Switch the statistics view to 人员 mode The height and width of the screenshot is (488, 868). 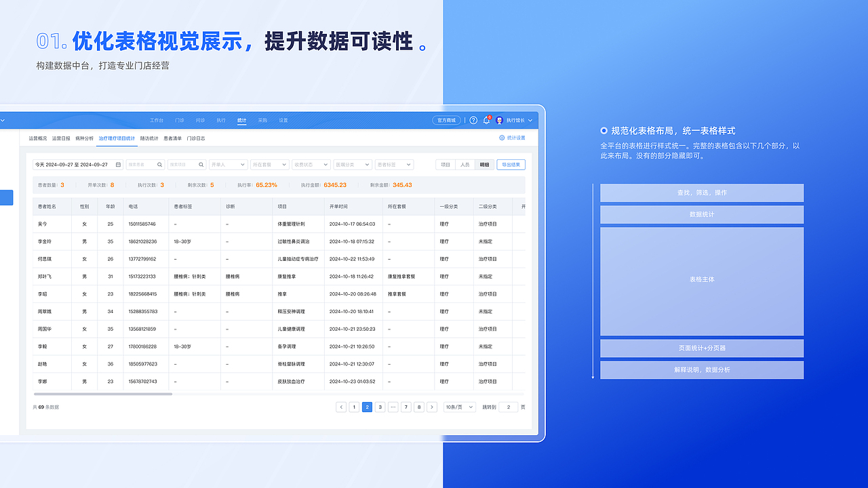(x=464, y=165)
